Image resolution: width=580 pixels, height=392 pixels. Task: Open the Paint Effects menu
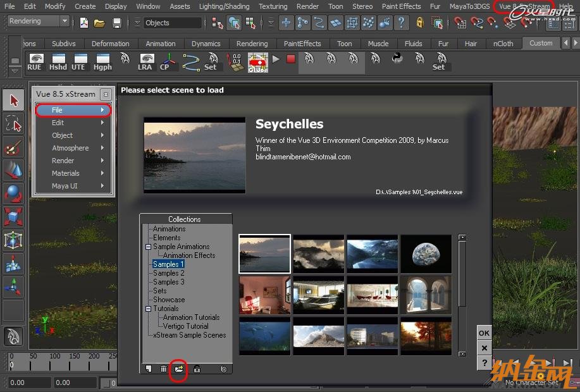[x=402, y=6]
